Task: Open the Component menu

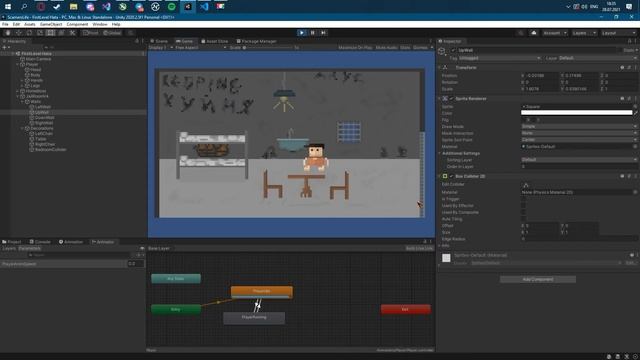Action: (x=77, y=24)
